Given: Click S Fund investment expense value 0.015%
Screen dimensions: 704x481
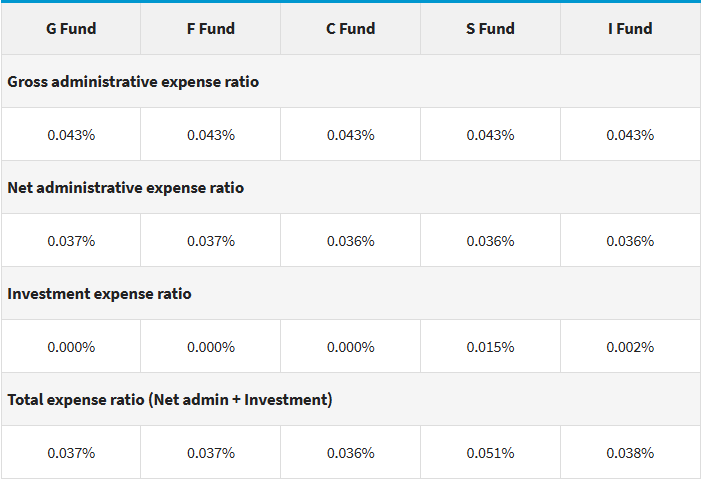Looking at the screenshot, I should pos(490,347).
